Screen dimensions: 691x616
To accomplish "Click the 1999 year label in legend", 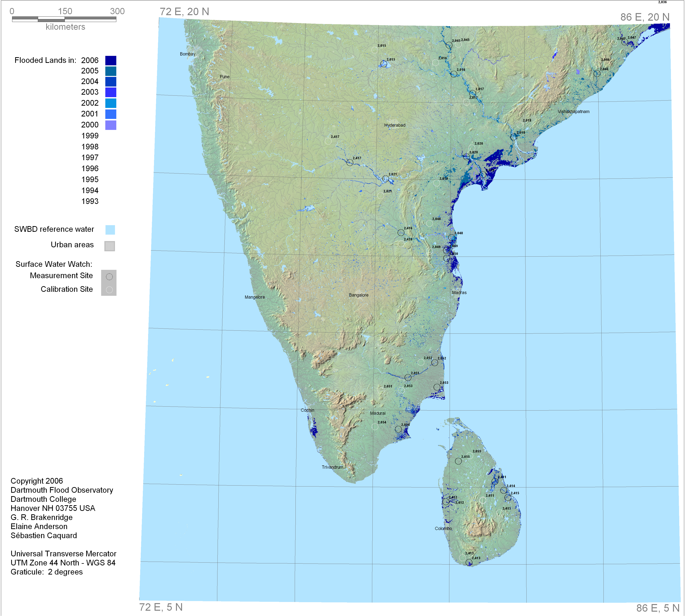I will (90, 136).
